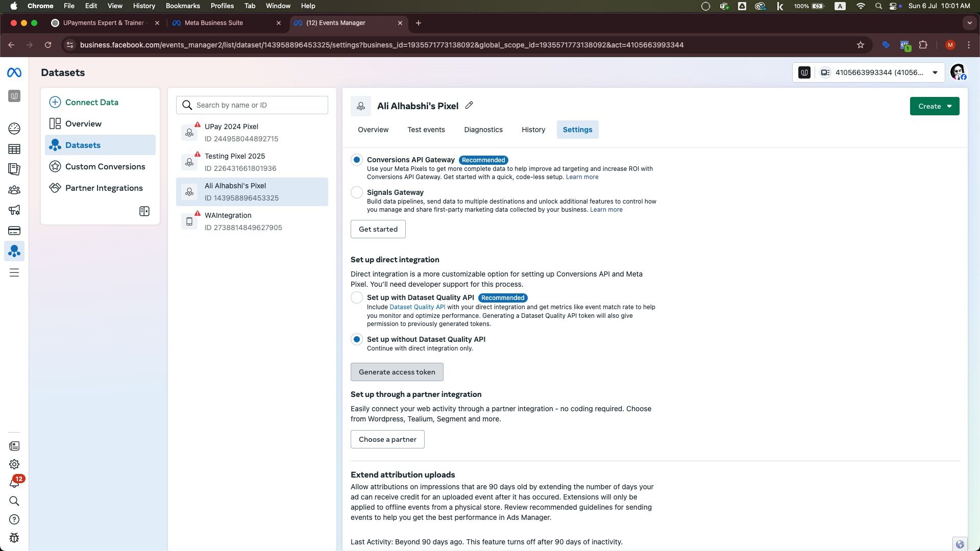The width and height of the screenshot is (980, 551).
Task: Select Set up with Dataset Quality API
Action: [x=357, y=297]
